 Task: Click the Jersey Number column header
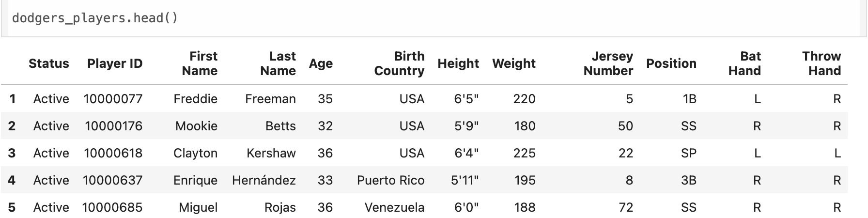click(x=608, y=63)
